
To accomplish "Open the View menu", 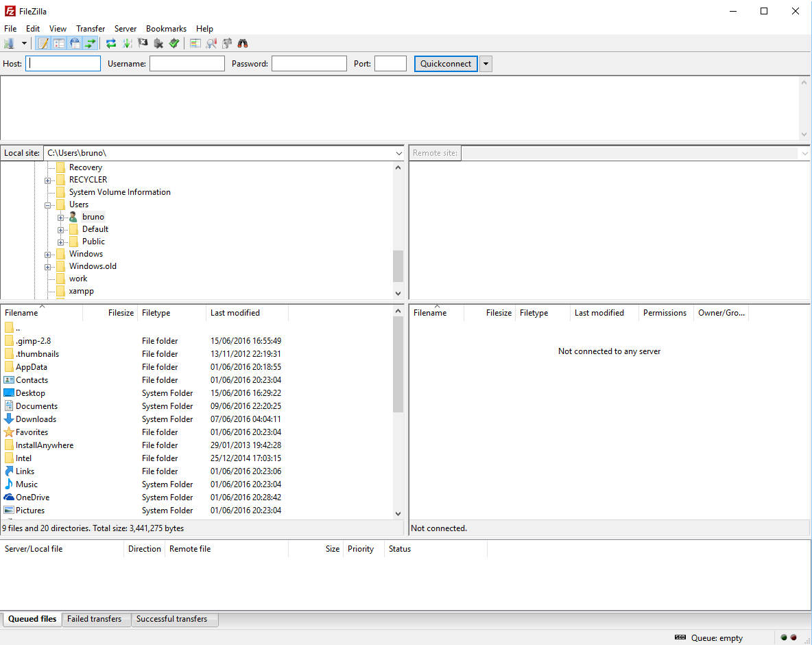I will pos(58,29).
